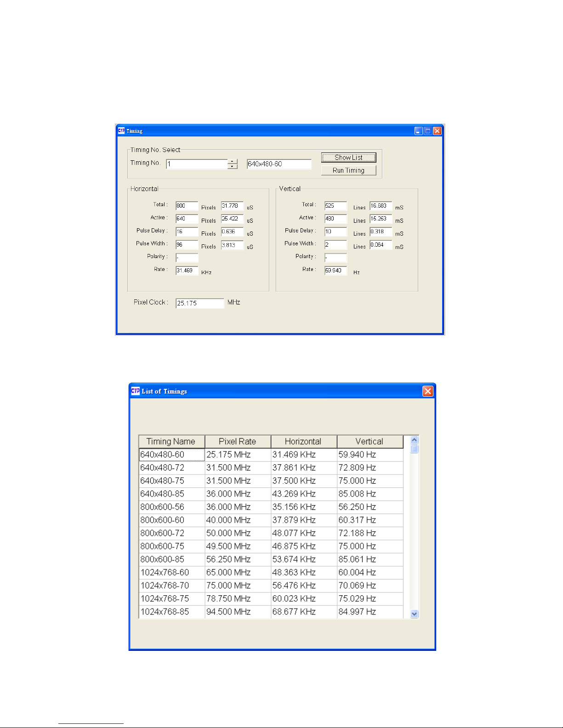Viewport: 563px width, 728px height.
Task: Select the 1024x768-75 timing row
Action: (x=271, y=598)
